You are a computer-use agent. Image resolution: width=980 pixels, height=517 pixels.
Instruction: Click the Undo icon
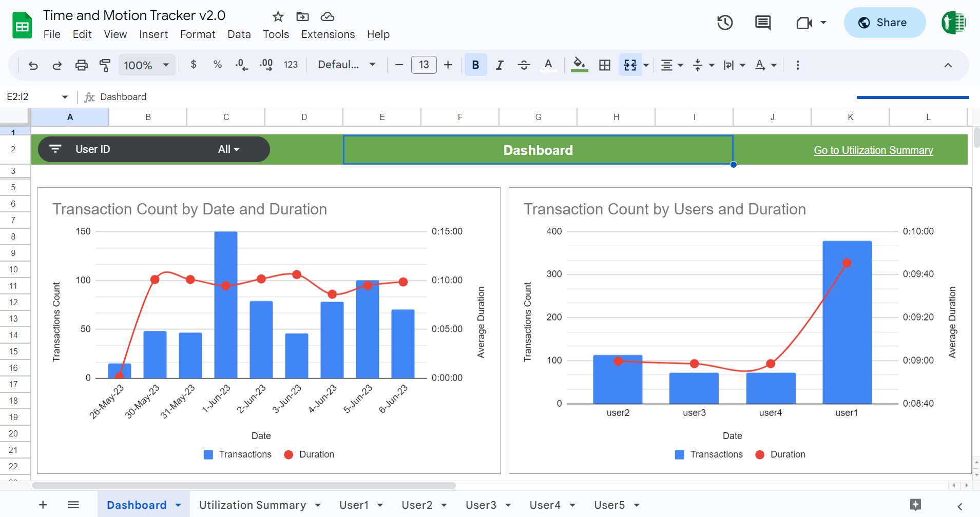[33, 65]
